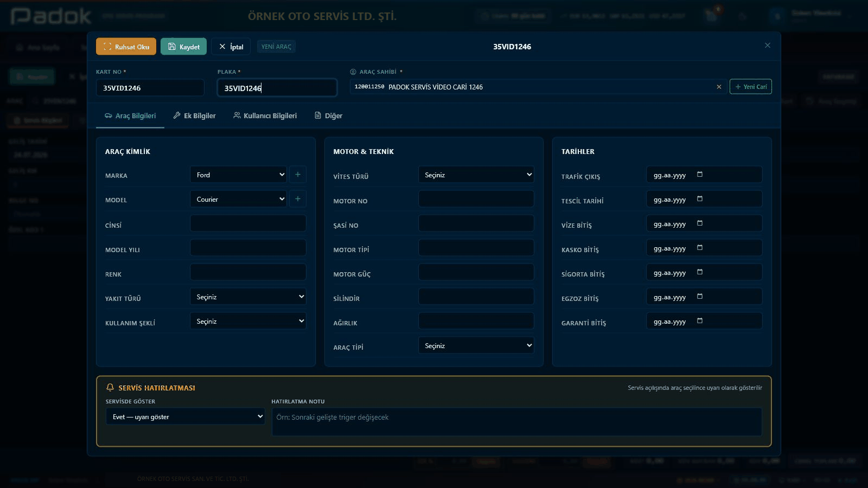Click the SİLİNDİR field
The height and width of the screenshot is (488, 868).
coord(476,297)
